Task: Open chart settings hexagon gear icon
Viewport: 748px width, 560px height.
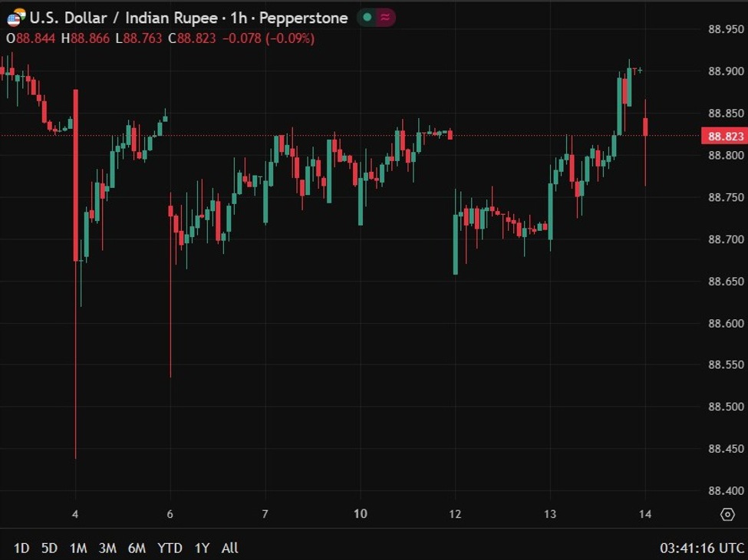Action: click(727, 514)
